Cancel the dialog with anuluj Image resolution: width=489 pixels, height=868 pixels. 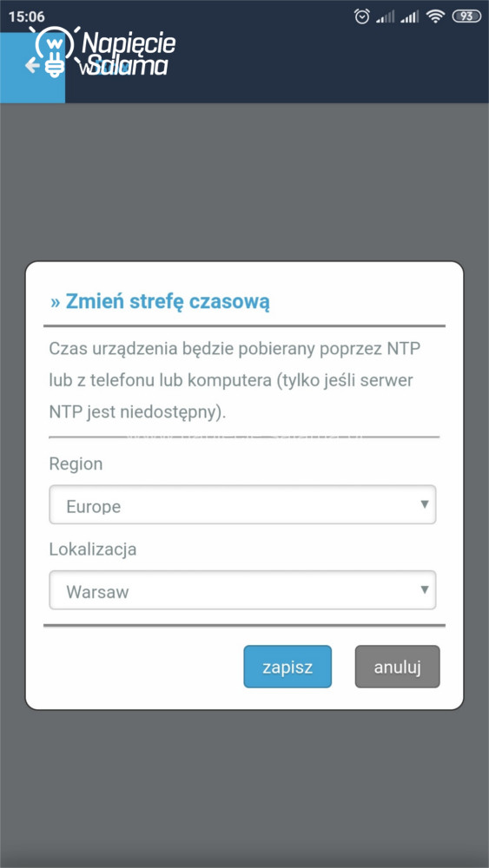click(398, 667)
